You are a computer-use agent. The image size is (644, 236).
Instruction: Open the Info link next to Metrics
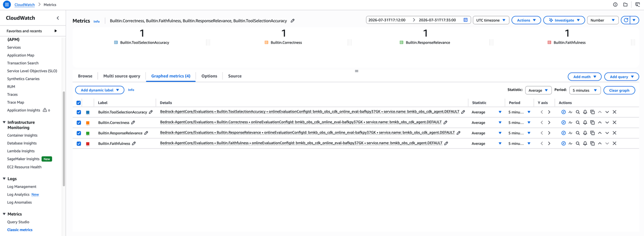[96, 21]
